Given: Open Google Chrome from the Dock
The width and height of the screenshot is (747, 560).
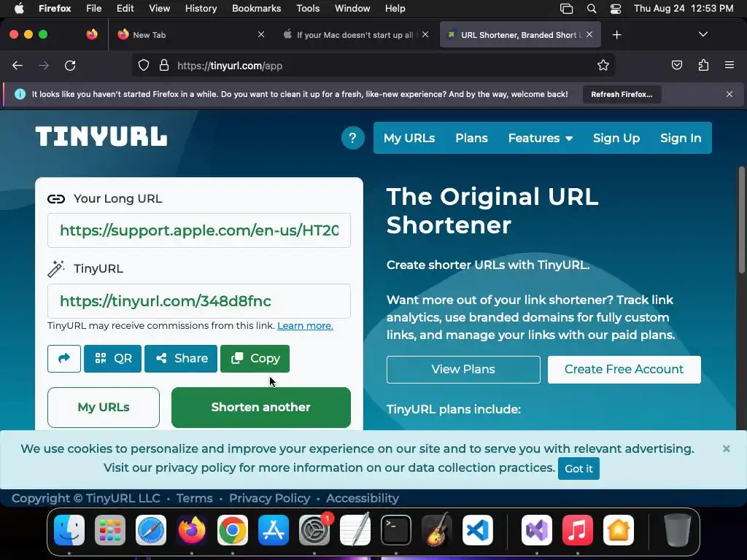Looking at the screenshot, I should [233, 530].
